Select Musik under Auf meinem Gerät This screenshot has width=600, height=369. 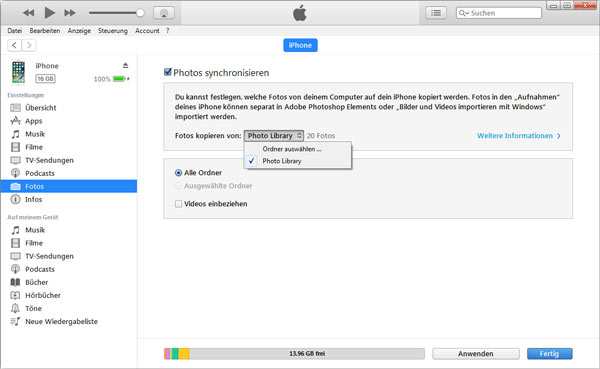(x=69, y=230)
